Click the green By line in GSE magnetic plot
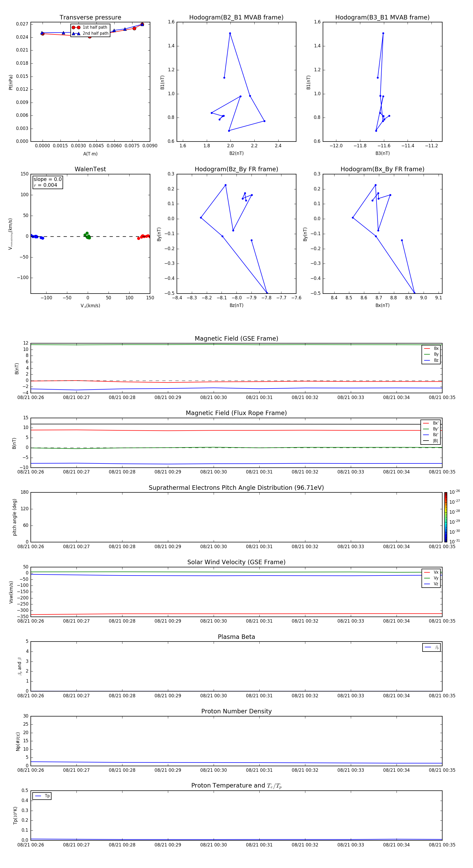Image resolution: width=473 pixels, height=868 pixels. 236,344
